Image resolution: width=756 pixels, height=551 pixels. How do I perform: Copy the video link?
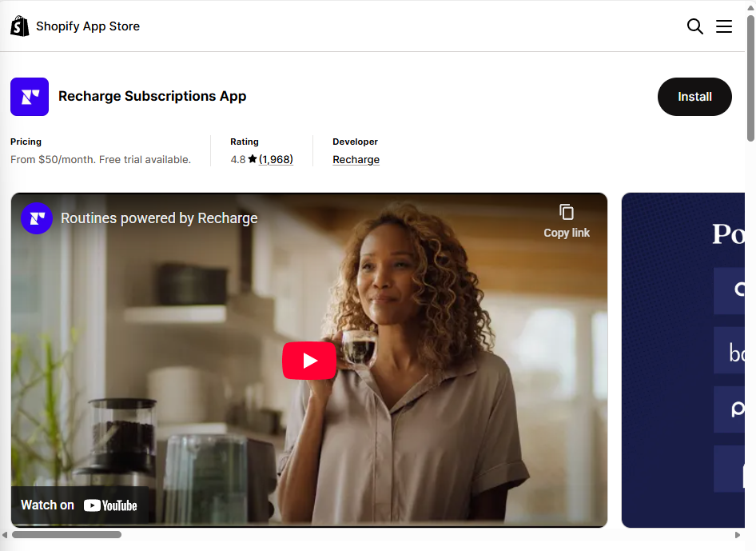click(x=566, y=220)
